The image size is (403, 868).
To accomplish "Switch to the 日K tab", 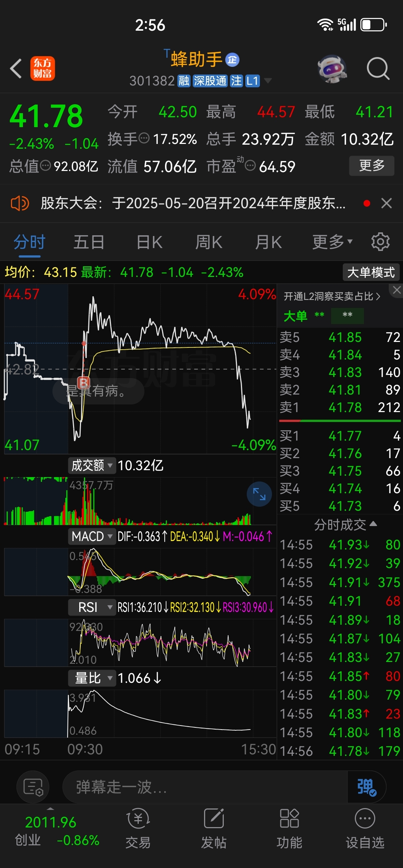I will pos(149,242).
